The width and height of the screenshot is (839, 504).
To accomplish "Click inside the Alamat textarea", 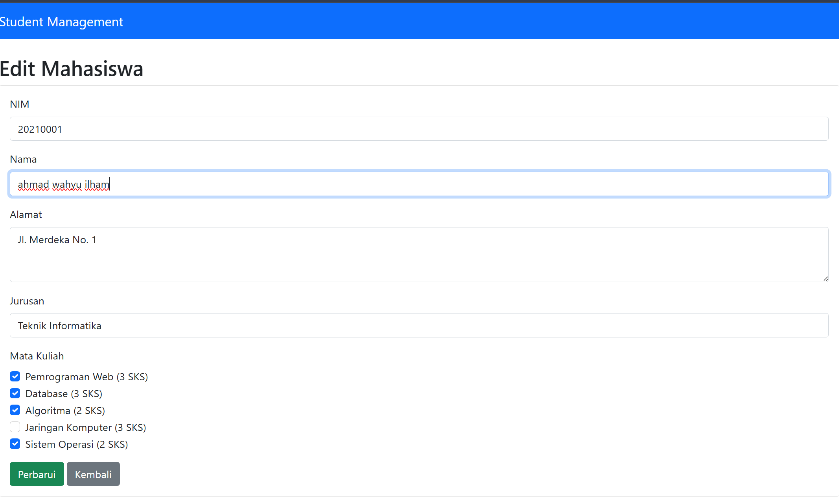I will [x=419, y=254].
